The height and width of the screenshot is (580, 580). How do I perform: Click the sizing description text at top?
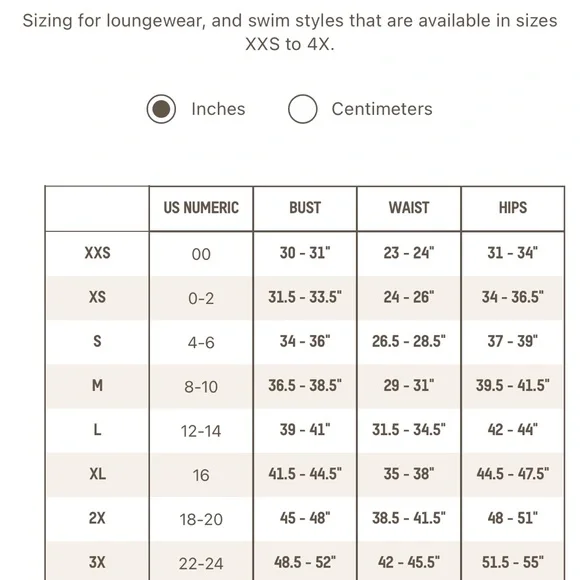point(290,33)
